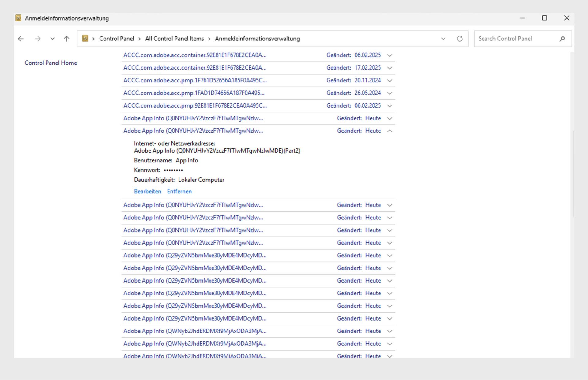The width and height of the screenshot is (588, 380).
Task: Refresh the Anmeldeinformationsverwaltung view
Action: [x=459, y=39]
